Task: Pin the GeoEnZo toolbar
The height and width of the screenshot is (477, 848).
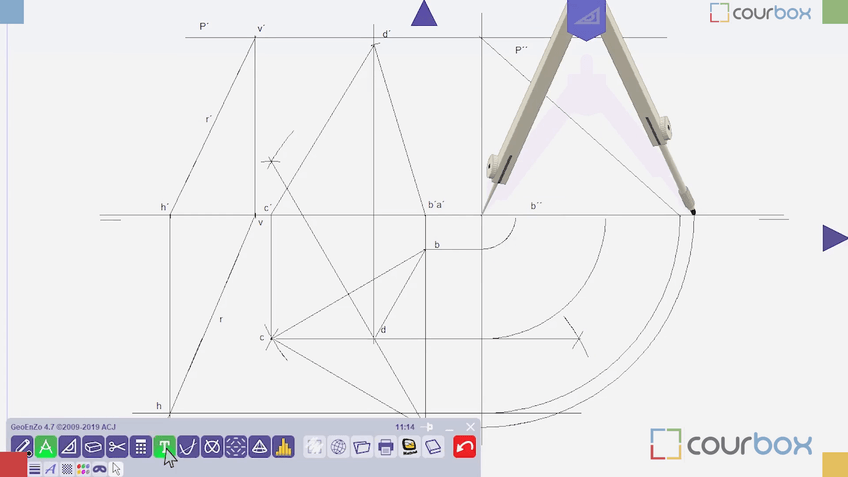Action: click(428, 427)
